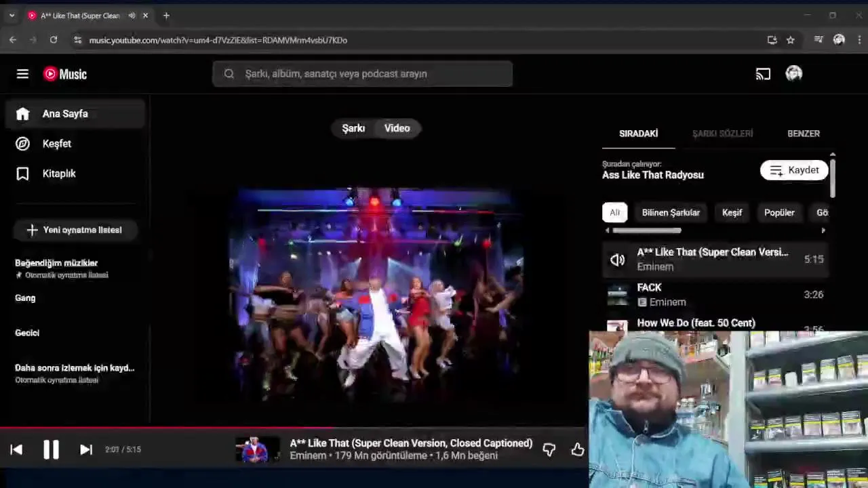
Task: Reload the browser page
Action: pos(54,40)
